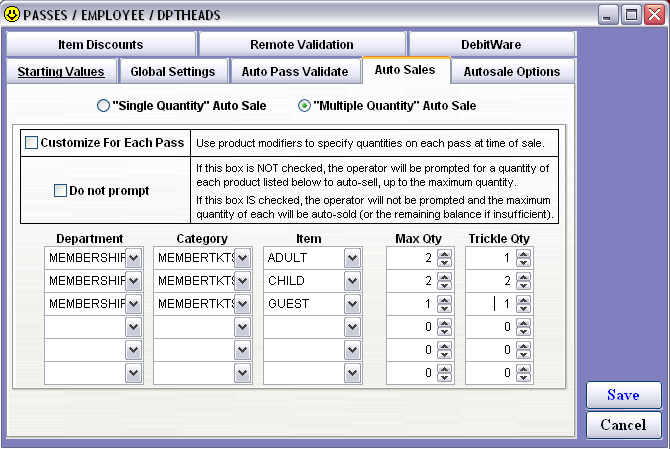Decrease Max Qty for ADULT row
Viewport: 670px width, 449px height.
click(444, 262)
